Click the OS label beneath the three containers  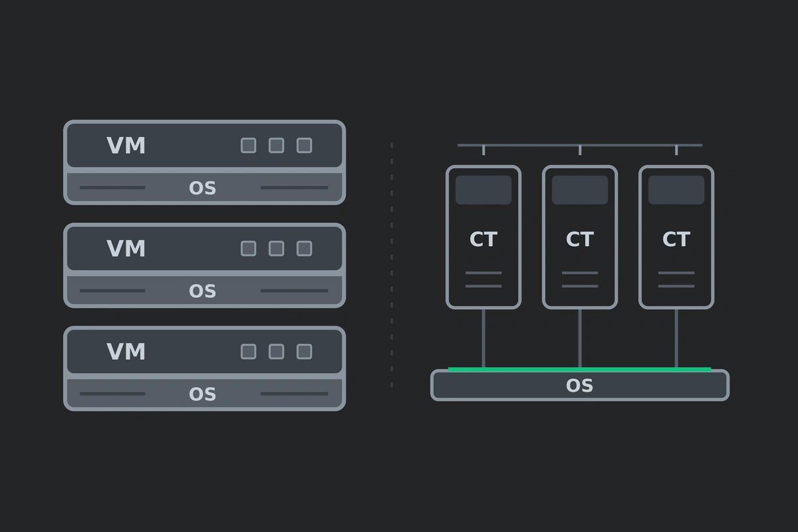[x=579, y=386]
